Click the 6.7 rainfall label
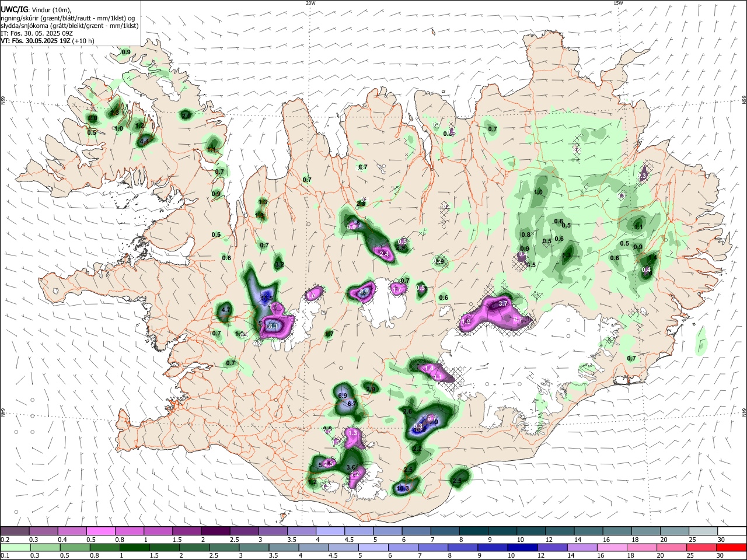The height and width of the screenshot is (560, 747). (x=352, y=404)
